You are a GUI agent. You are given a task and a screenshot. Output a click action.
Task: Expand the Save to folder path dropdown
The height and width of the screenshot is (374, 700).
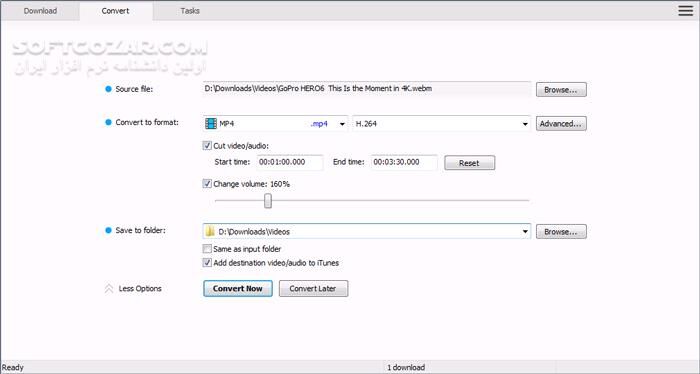[x=525, y=232]
